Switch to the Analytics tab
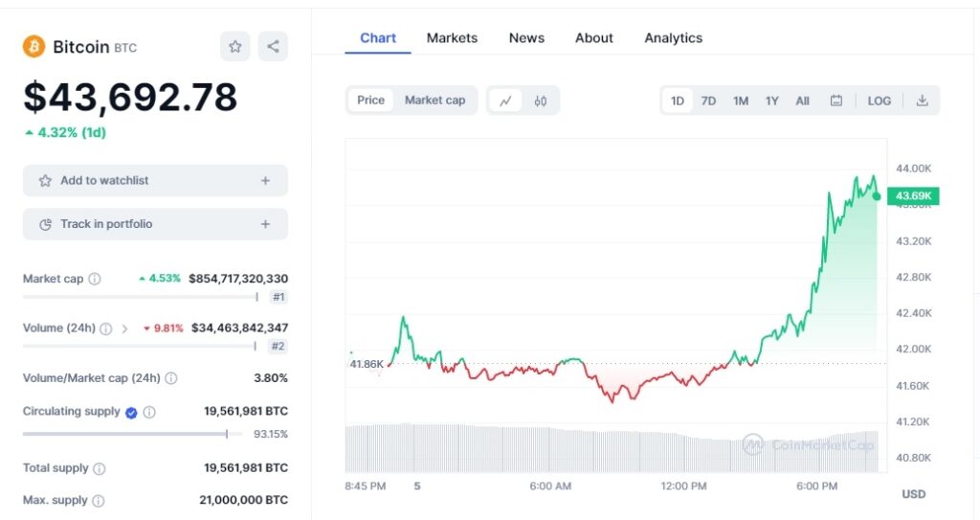 [x=673, y=38]
